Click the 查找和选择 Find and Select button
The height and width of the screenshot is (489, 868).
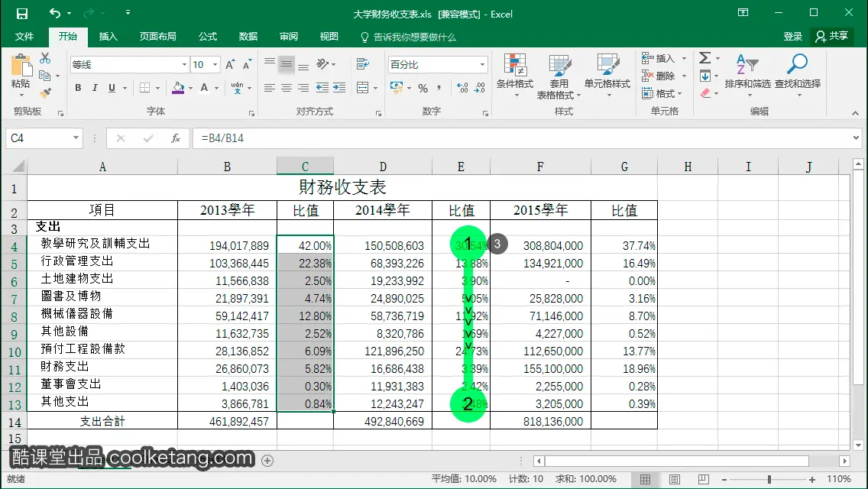pyautogui.click(x=797, y=76)
